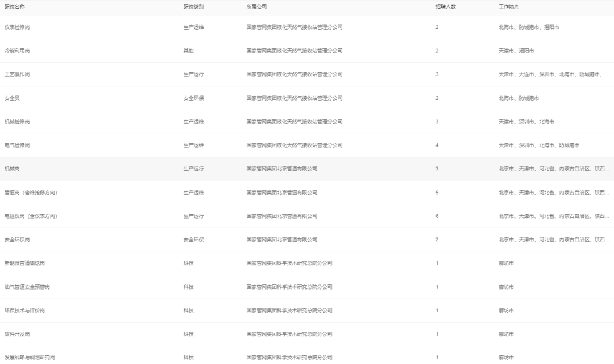This screenshot has width=614, height=364.
Task: Click company name in 安全员 row
Action: 294,98
